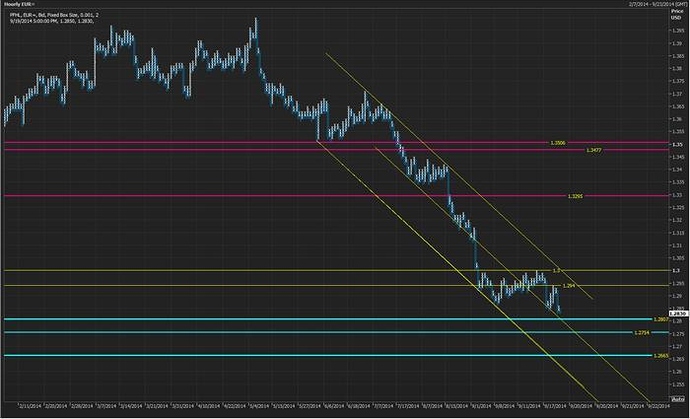Click the 9/1/2014 date axis label
This screenshot has height=419, width=690.
tap(482, 404)
